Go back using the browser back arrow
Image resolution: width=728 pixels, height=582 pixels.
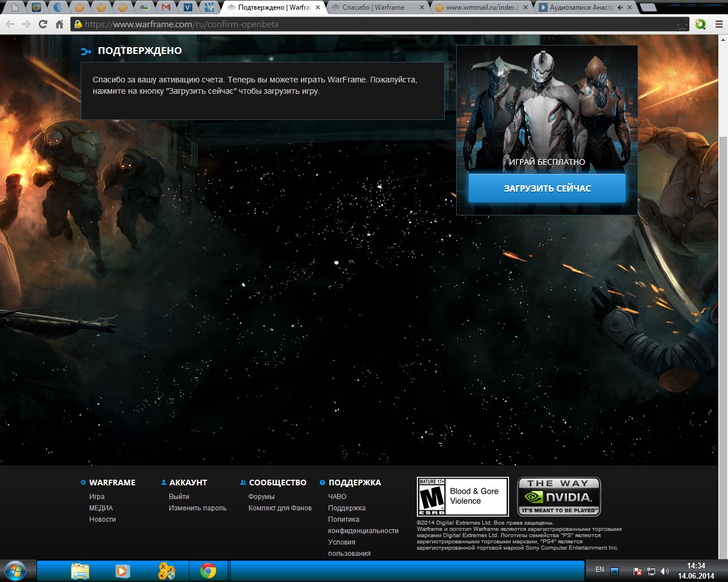[10, 24]
